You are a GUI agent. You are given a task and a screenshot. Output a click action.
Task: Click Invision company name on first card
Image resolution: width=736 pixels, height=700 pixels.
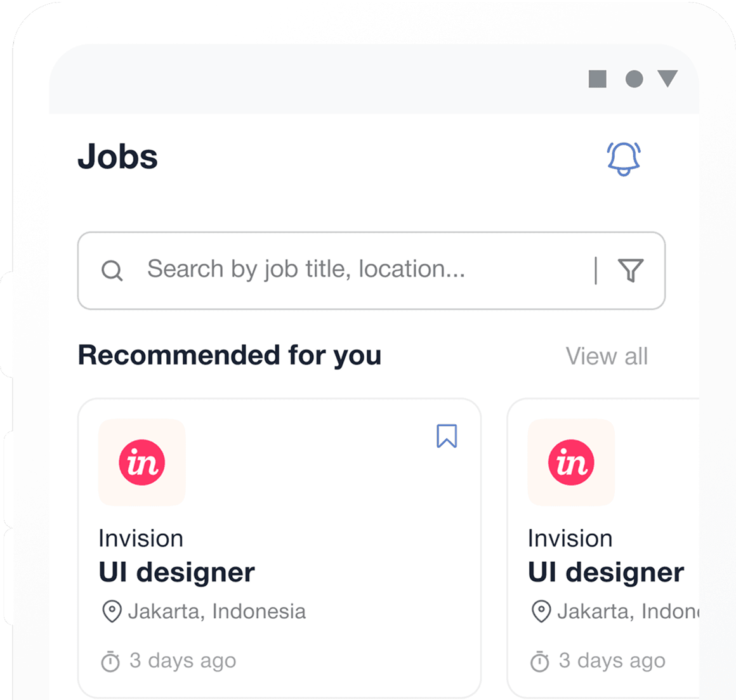(x=141, y=538)
